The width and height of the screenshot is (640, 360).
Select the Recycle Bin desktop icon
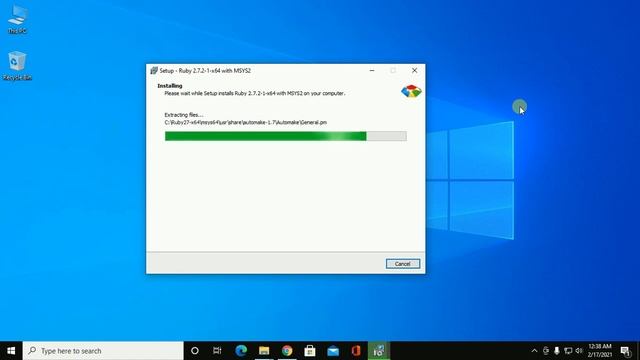click(x=17, y=66)
